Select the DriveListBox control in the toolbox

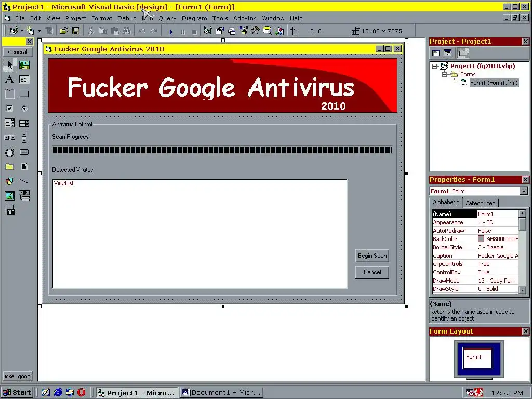(x=24, y=152)
